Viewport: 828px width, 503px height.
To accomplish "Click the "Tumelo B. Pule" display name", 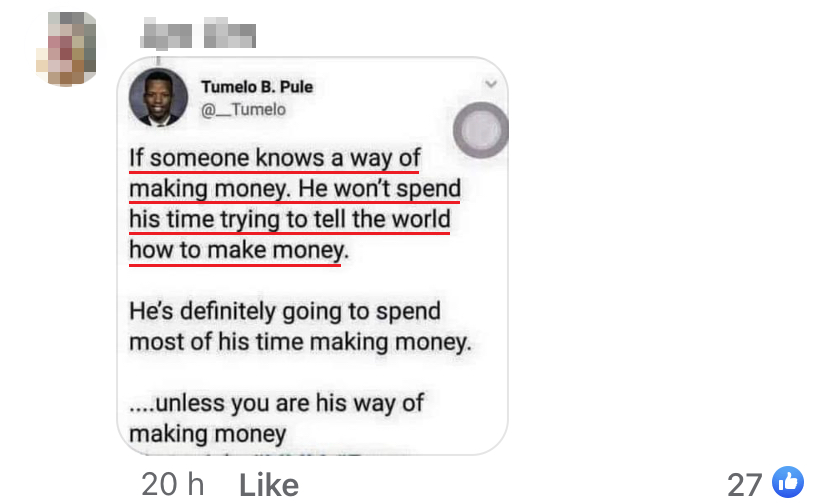I will (257, 87).
